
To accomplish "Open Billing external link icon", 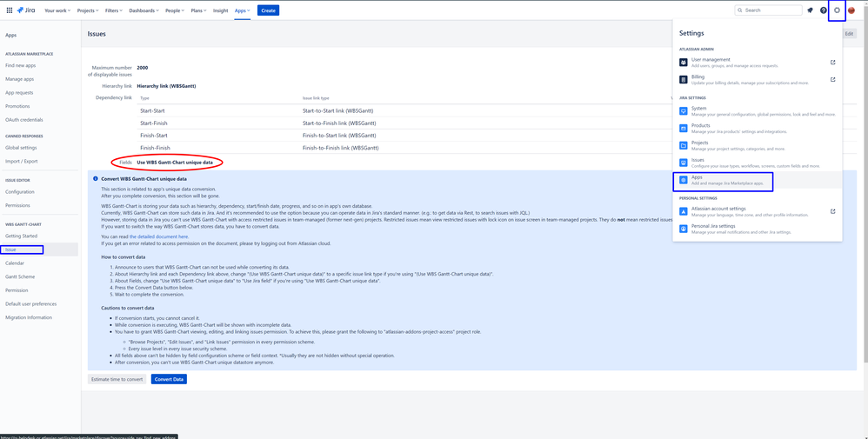I will coord(833,80).
